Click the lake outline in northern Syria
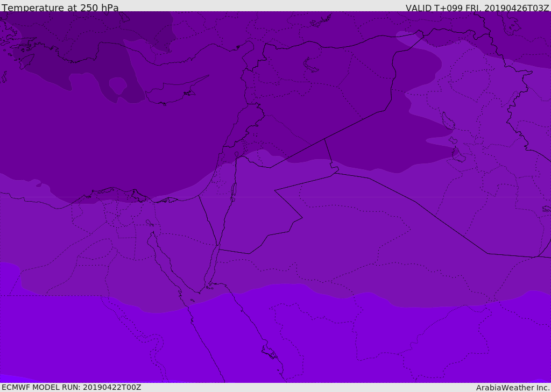The height and width of the screenshot is (392, 551). pos(311,65)
